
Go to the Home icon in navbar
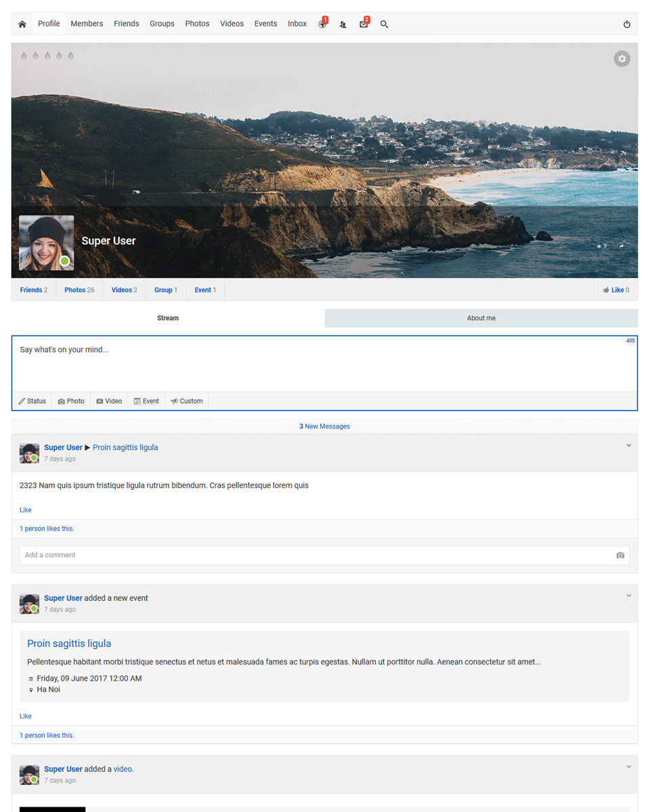[x=22, y=24]
